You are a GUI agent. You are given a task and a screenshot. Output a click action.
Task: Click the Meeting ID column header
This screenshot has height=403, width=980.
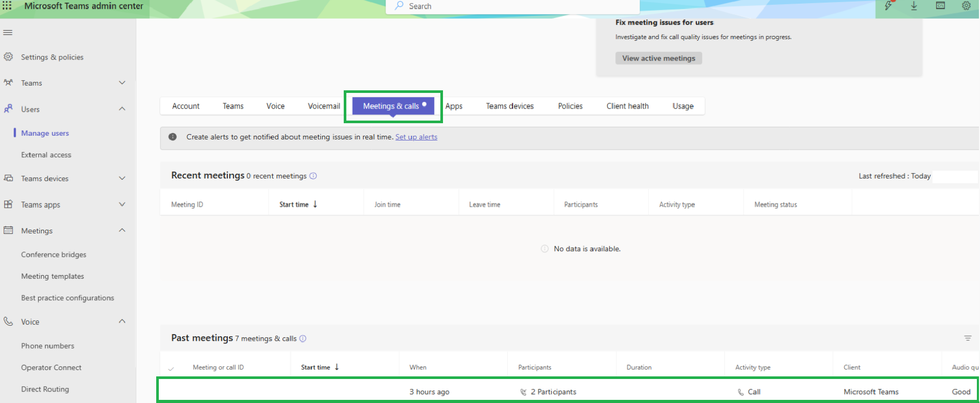coord(187,205)
